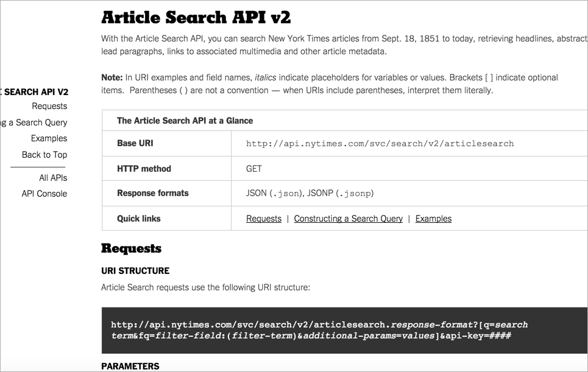Screen dimensions: 588x372
Task: Select Examples in the sidebar navigation
Action: pos(49,138)
